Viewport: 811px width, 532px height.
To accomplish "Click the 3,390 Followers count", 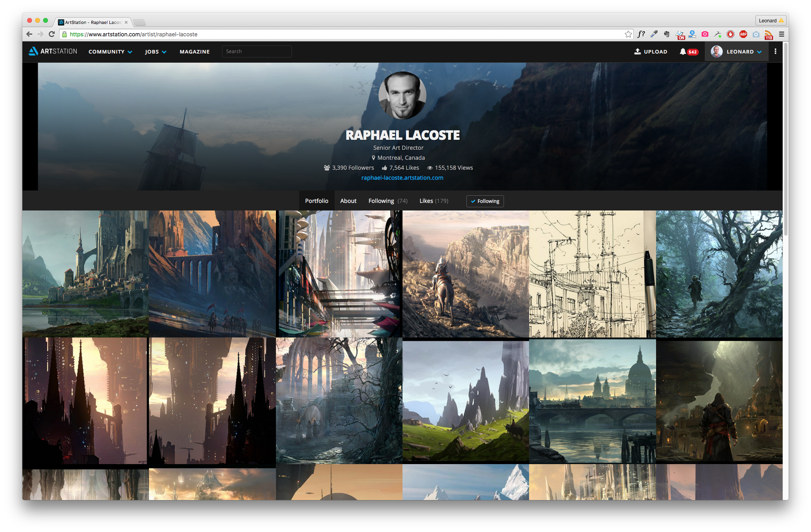I will point(349,168).
